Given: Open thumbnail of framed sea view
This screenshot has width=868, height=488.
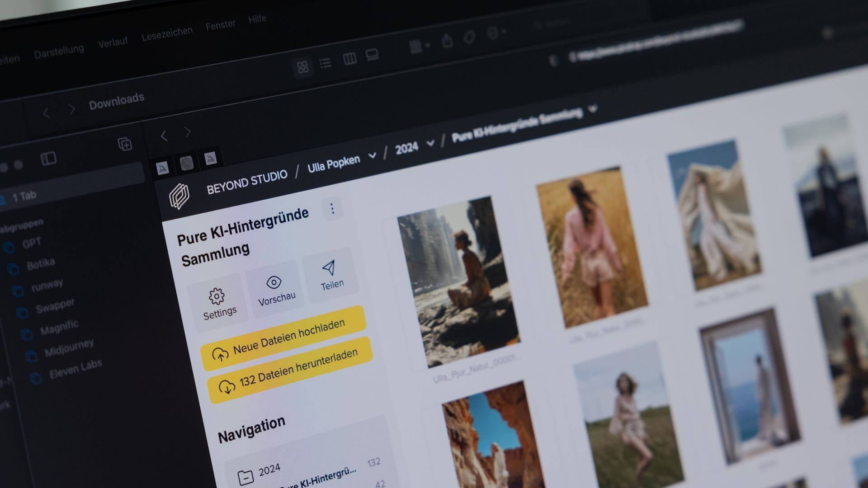Looking at the screenshot, I should [x=750, y=386].
